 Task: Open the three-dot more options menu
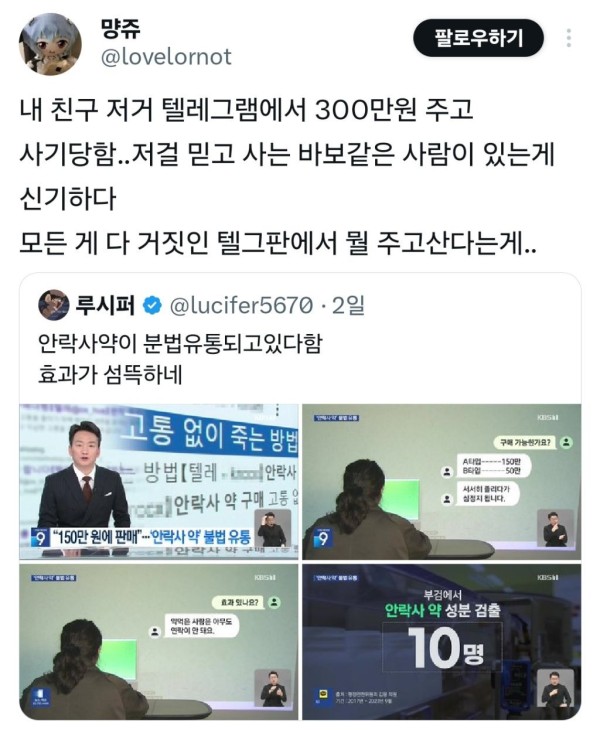[569, 38]
